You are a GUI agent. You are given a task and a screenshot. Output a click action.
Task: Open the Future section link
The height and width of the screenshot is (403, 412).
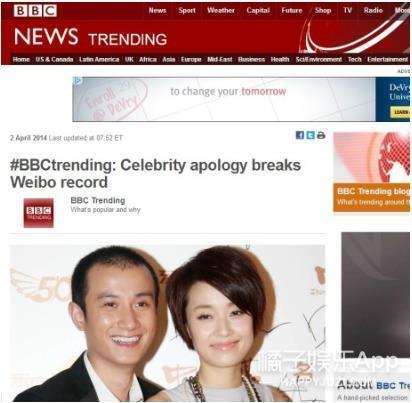pos(292,10)
